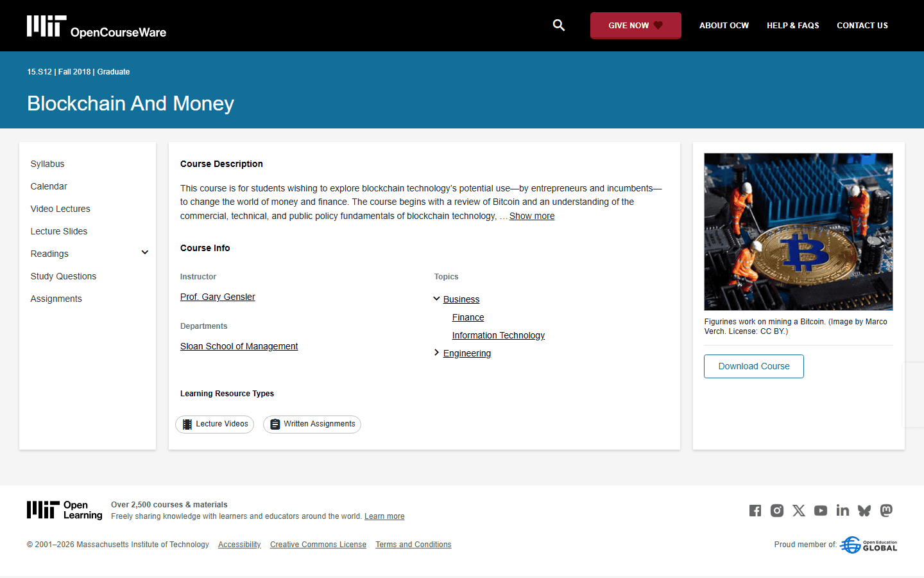Open the search magnifier icon
This screenshot has height=578, width=924.
(x=559, y=25)
